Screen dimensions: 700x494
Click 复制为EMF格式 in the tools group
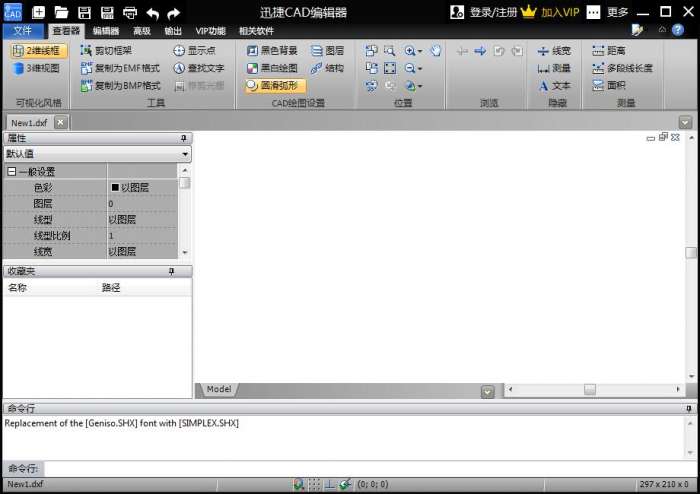coord(119,68)
